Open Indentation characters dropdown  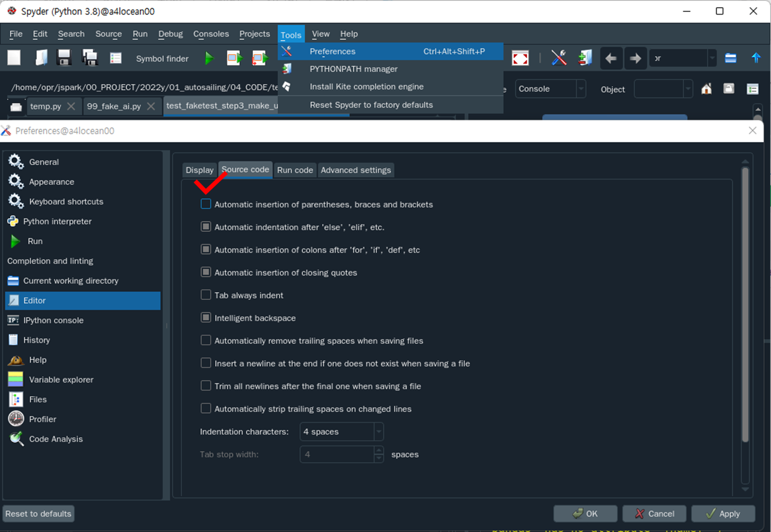(342, 432)
